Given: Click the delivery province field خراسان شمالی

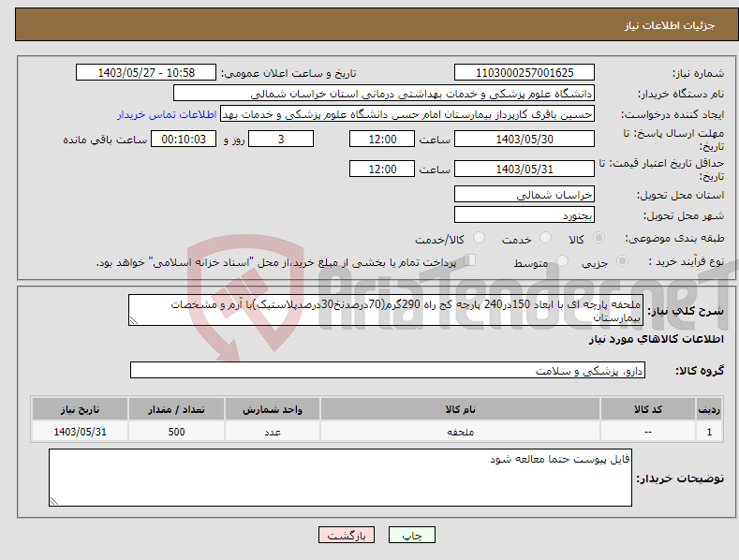Looking at the screenshot, I should (x=525, y=194).
